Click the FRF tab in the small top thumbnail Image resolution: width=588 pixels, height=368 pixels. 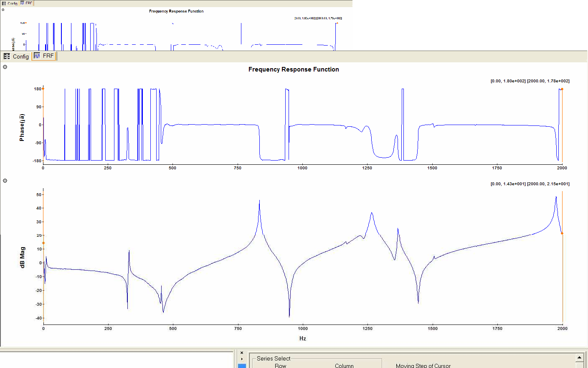click(x=26, y=3)
